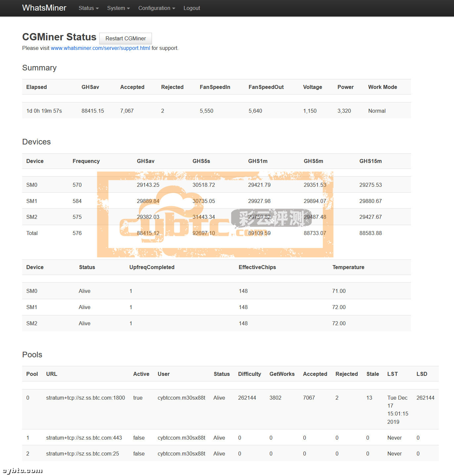Click the Summary section heading
Image resolution: width=454 pixels, height=476 pixels.
click(39, 68)
